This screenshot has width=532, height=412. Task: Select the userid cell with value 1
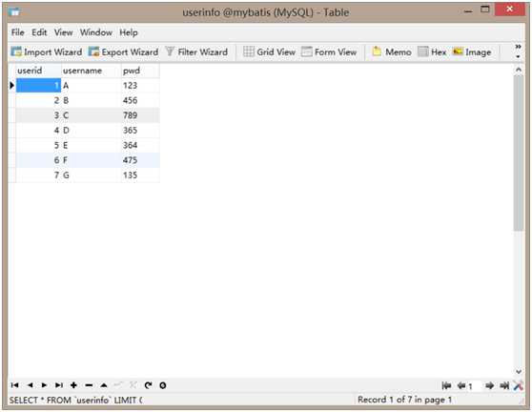pyautogui.click(x=38, y=85)
